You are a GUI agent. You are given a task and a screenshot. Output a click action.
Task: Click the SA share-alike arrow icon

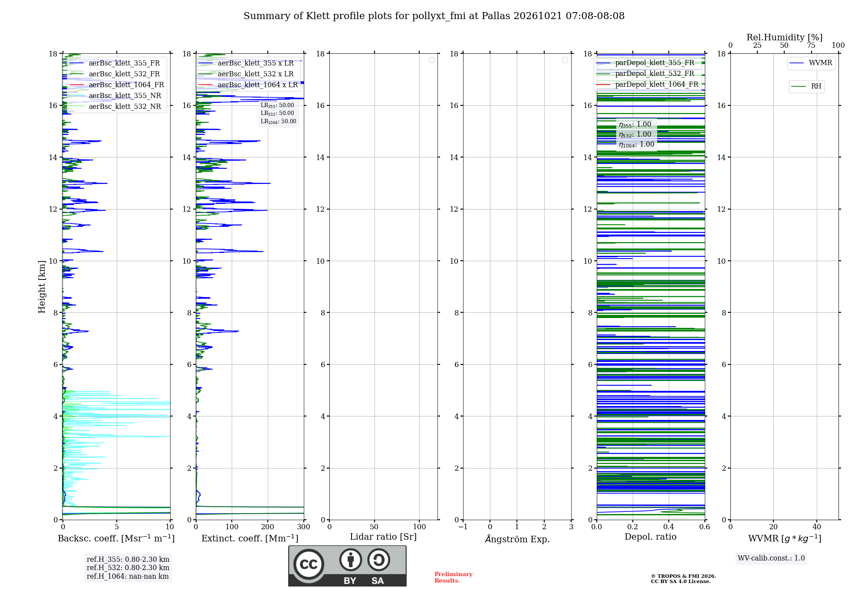tap(379, 560)
